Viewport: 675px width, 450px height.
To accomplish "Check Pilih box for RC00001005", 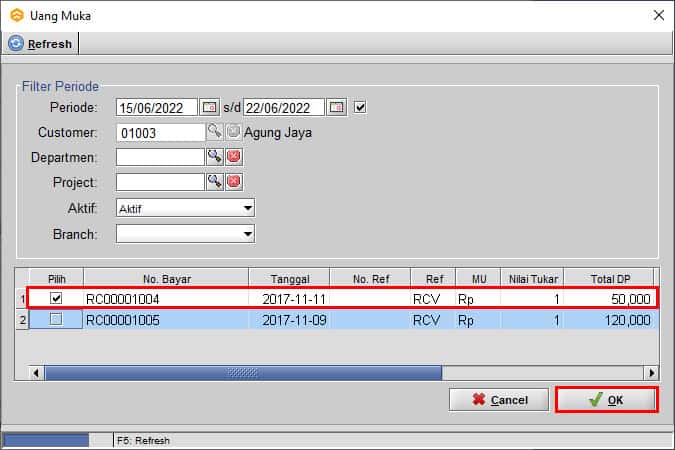I will click(56, 320).
